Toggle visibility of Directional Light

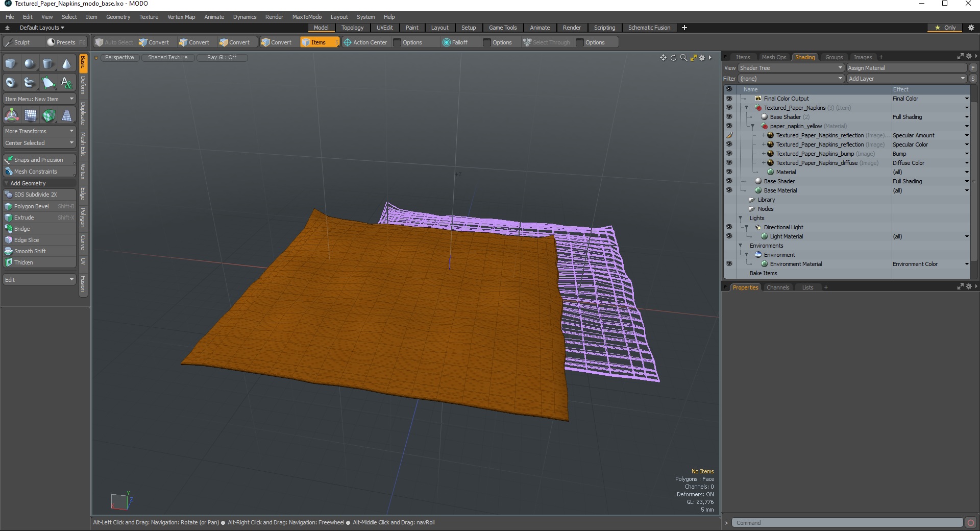click(729, 227)
